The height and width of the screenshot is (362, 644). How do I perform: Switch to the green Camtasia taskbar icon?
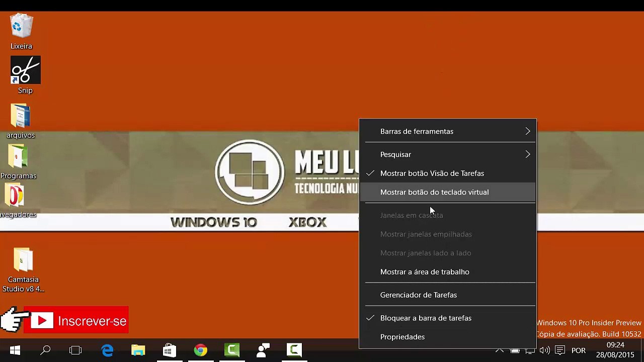coord(232,350)
